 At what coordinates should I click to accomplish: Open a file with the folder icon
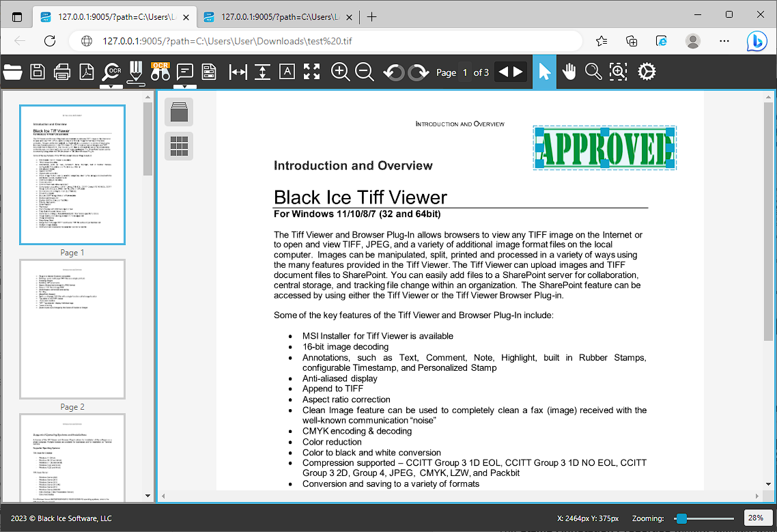point(12,72)
